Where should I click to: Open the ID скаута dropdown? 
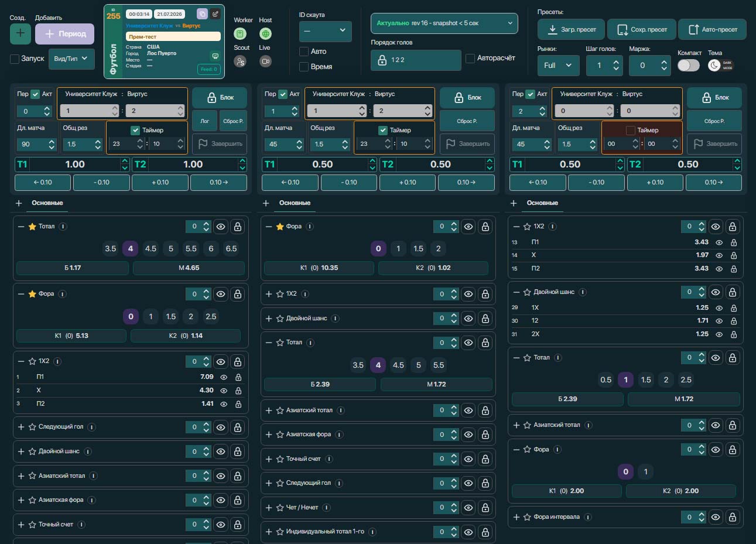coord(325,30)
